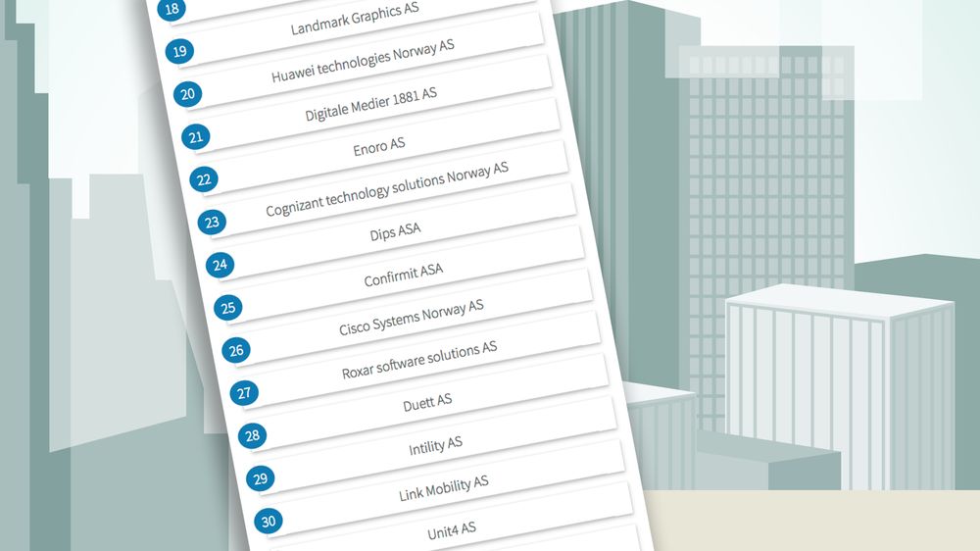Viewport: 980px width, 551px height.
Task: Open the Enoro AS entry
Action: tap(378, 147)
